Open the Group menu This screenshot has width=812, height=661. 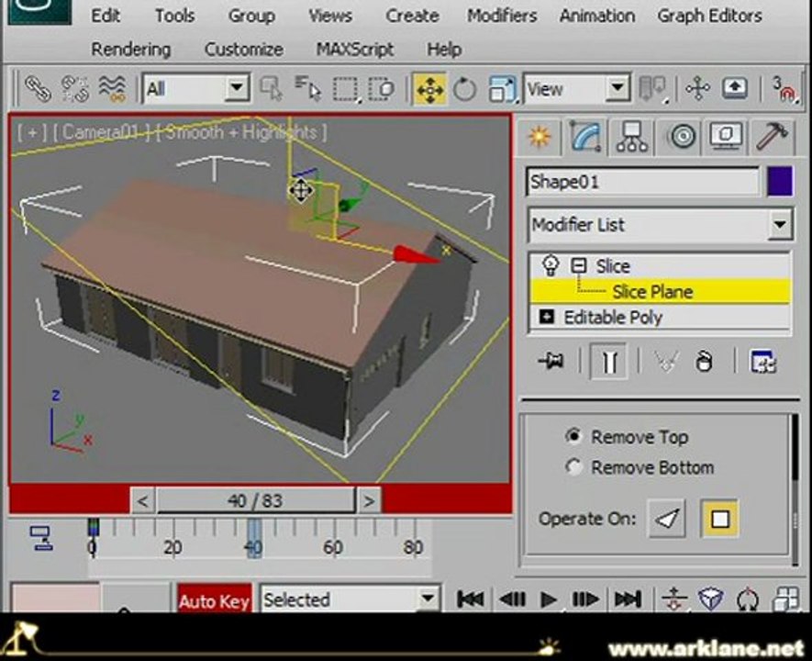click(251, 16)
